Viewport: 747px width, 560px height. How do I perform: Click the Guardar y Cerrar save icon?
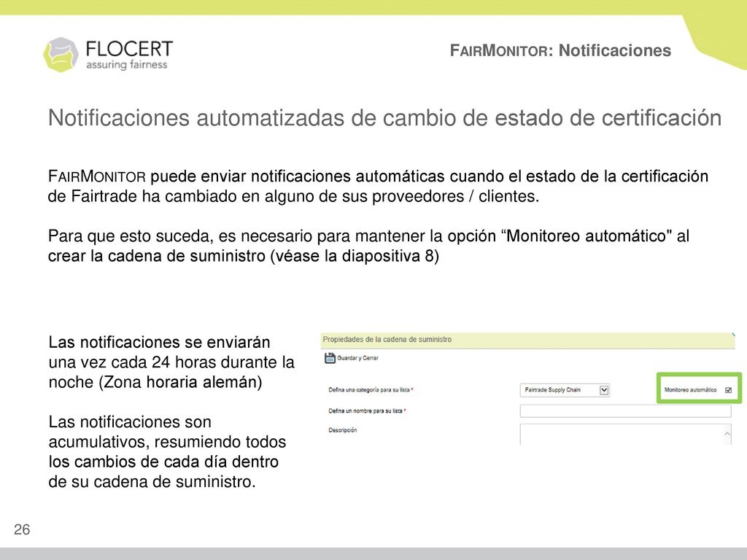(330, 358)
